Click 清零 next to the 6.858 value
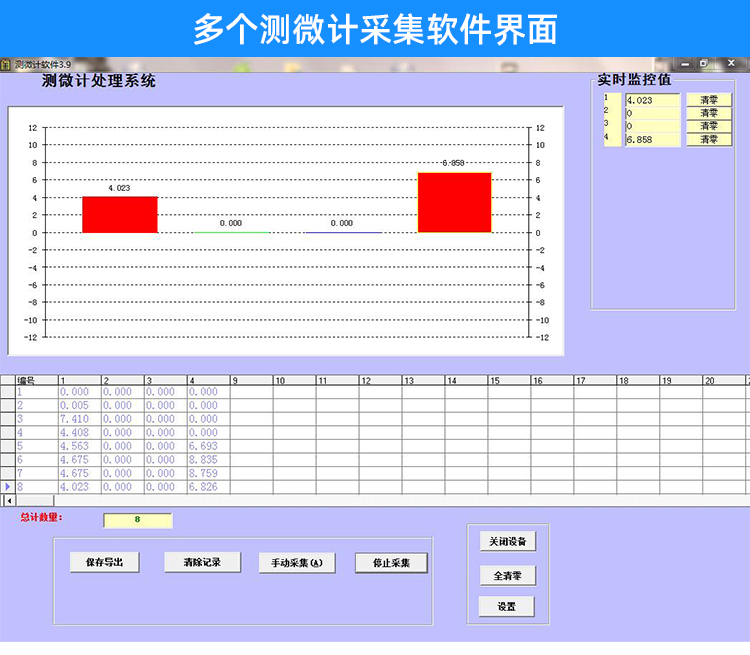The height and width of the screenshot is (655, 750). pyautogui.click(x=709, y=140)
